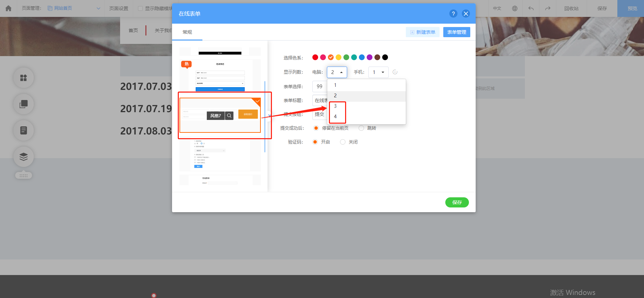The width and height of the screenshot is (644, 298).
Task: Choose option 1 in columns list
Action: [x=366, y=85]
